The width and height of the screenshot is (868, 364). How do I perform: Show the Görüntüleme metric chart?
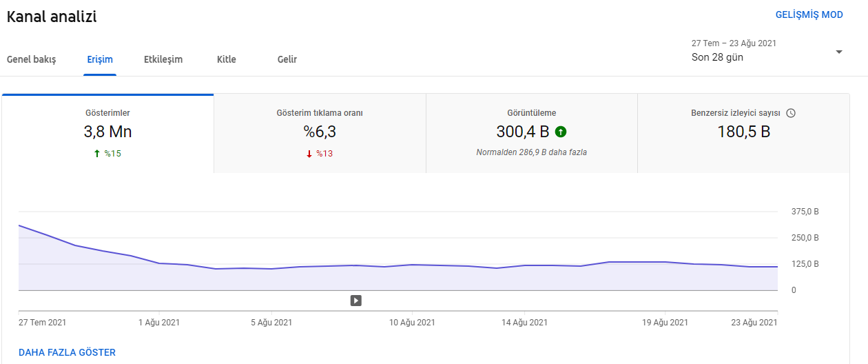click(x=532, y=133)
